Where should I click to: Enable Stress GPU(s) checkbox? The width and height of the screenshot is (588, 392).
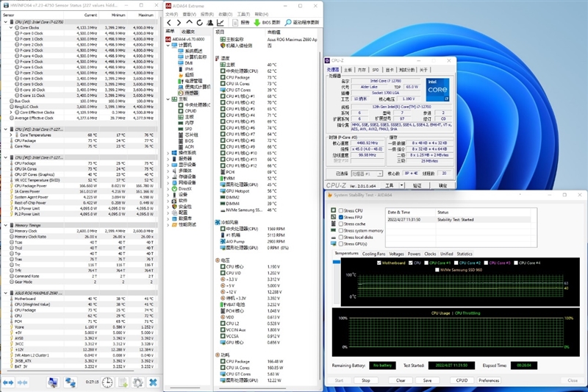(x=341, y=244)
